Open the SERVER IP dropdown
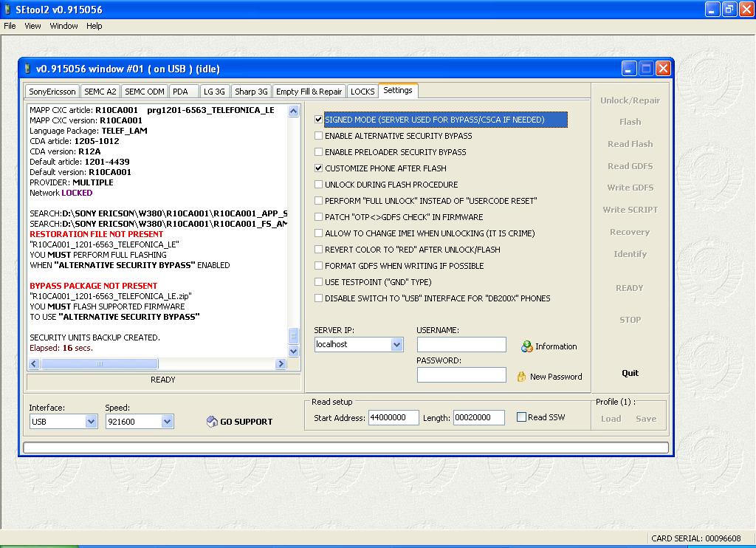 pos(396,344)
